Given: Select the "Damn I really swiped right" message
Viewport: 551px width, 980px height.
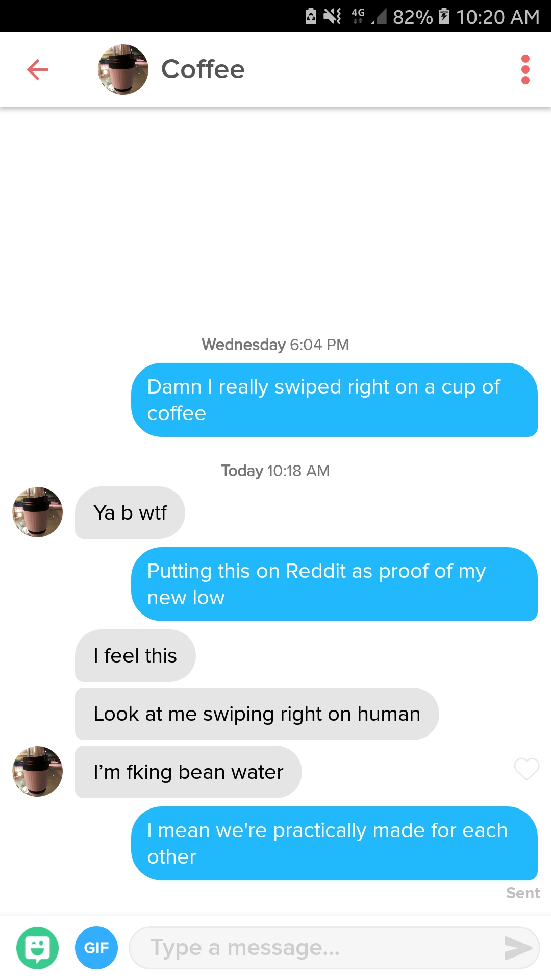Looking at the screenshot, I should pos(334,400).
